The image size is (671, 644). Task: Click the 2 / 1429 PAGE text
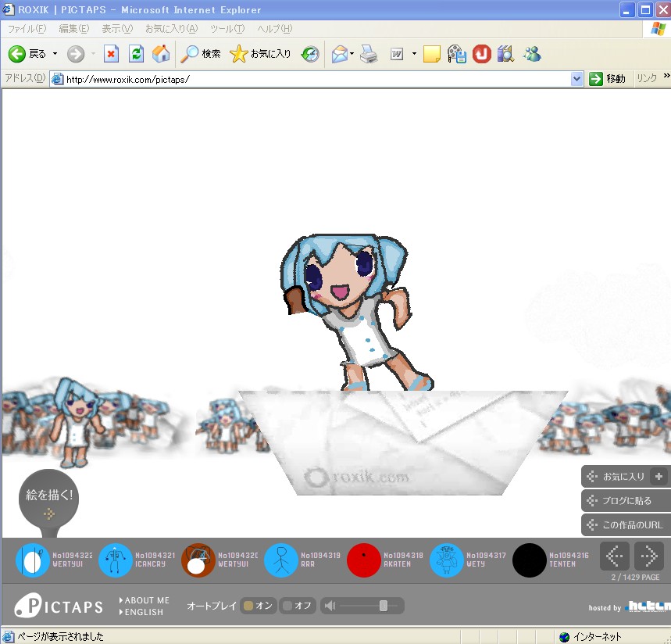[x=635, y=578]
